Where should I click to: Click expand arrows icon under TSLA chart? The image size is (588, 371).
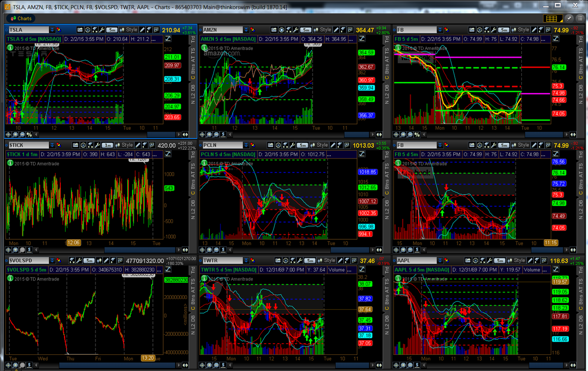(185, 135)
